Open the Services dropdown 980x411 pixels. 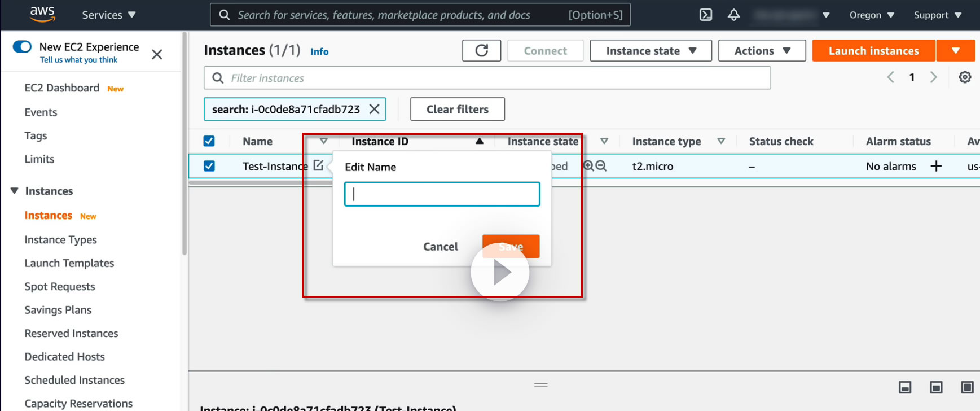tap(109, 15)
